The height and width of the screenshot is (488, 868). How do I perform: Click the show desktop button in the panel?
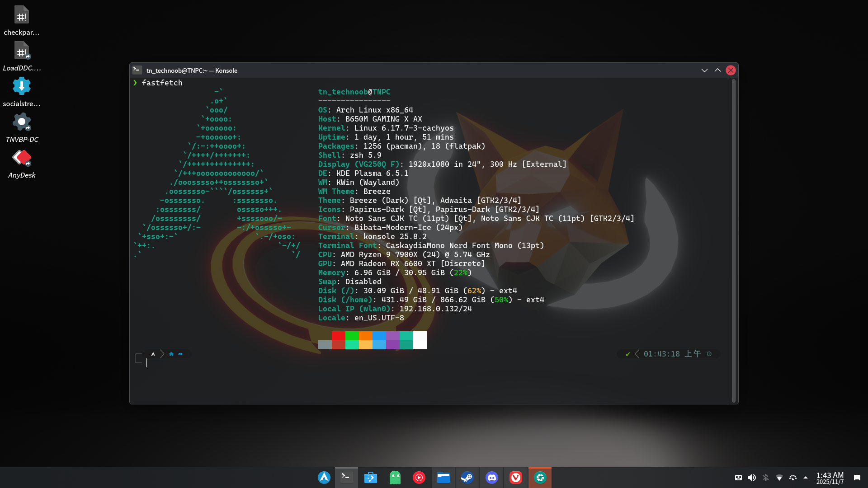tap(857, 478)
